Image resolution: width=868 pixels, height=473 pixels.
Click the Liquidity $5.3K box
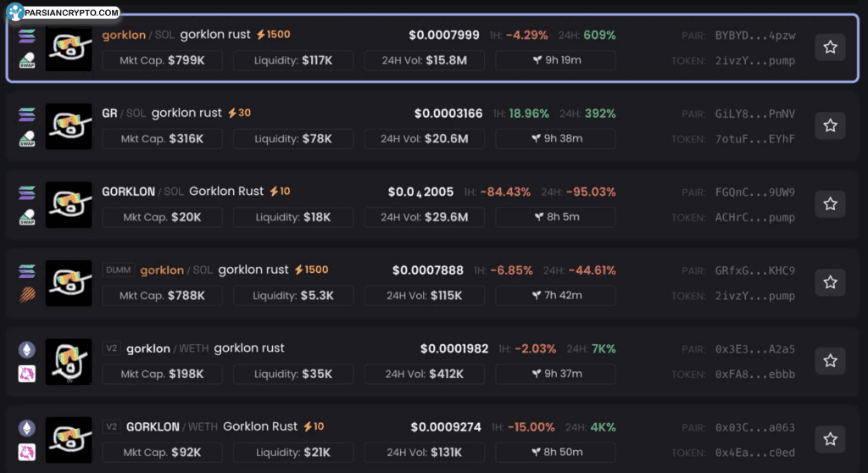pos(293,295)
